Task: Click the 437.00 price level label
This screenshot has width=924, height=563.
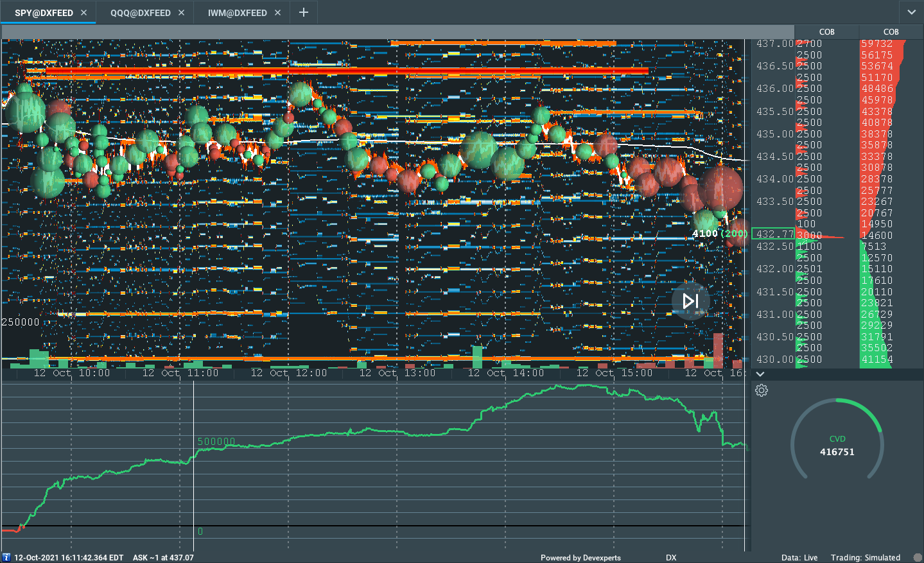Action: (775, 44)
